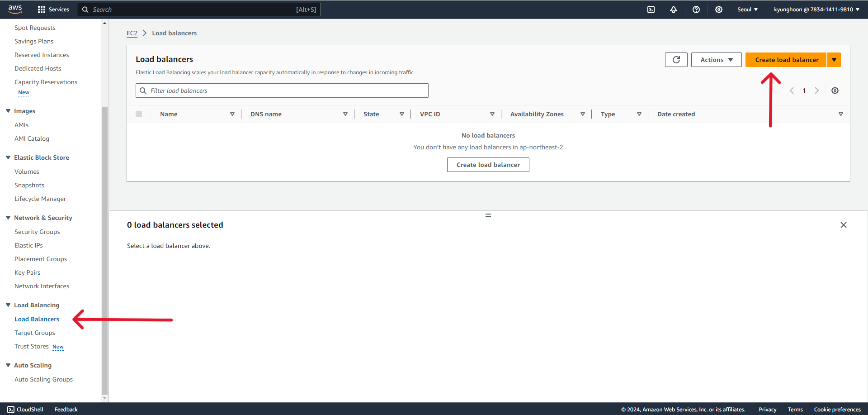Image resolution: width=868 pixels, height=415 pixels.
Task: Click Create load balancer in empty table
Action: [488, 165]
